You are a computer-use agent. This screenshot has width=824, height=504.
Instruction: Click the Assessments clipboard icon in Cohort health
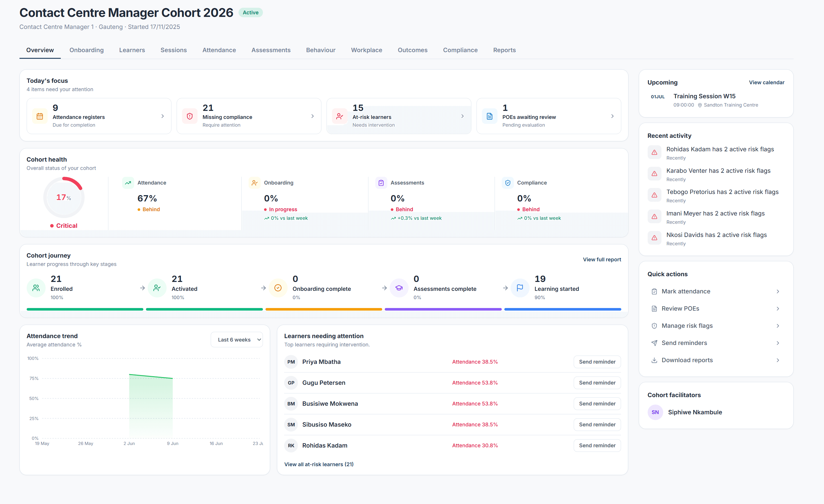[x=381, y=183]
